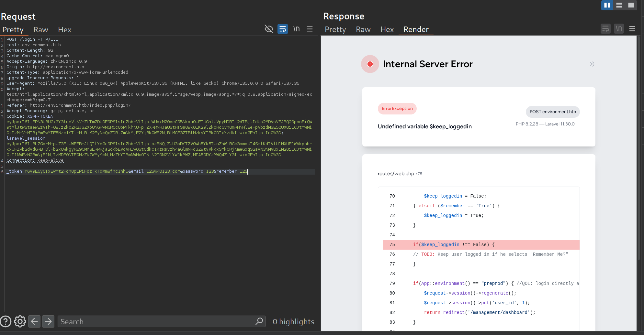Click code line 82 return redirect

point(480,313)
